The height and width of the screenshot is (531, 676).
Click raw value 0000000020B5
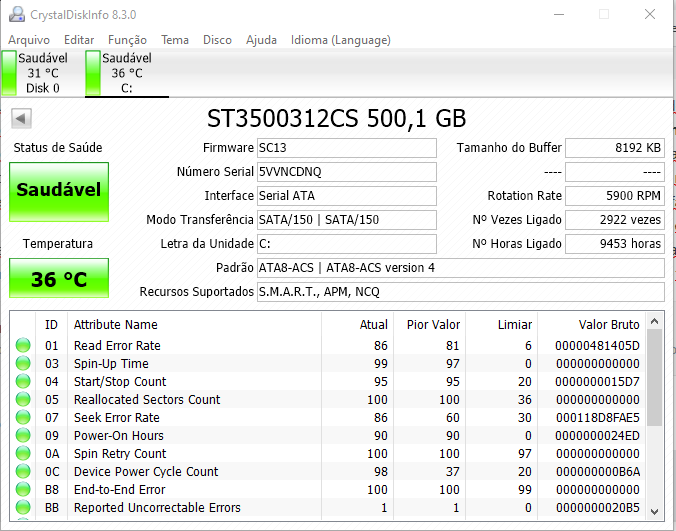click(598, 508)
